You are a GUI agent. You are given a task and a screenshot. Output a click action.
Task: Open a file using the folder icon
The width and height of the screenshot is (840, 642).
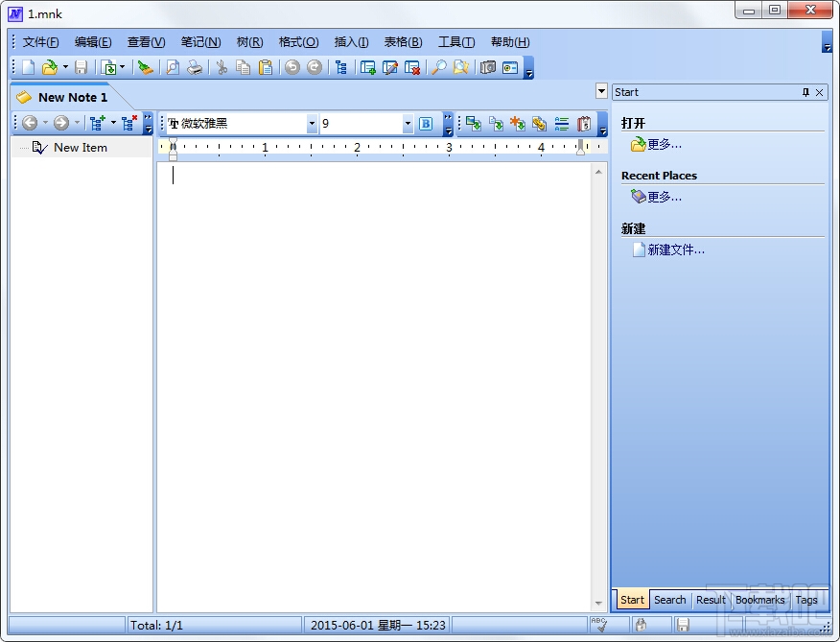(x=50, y=67)
